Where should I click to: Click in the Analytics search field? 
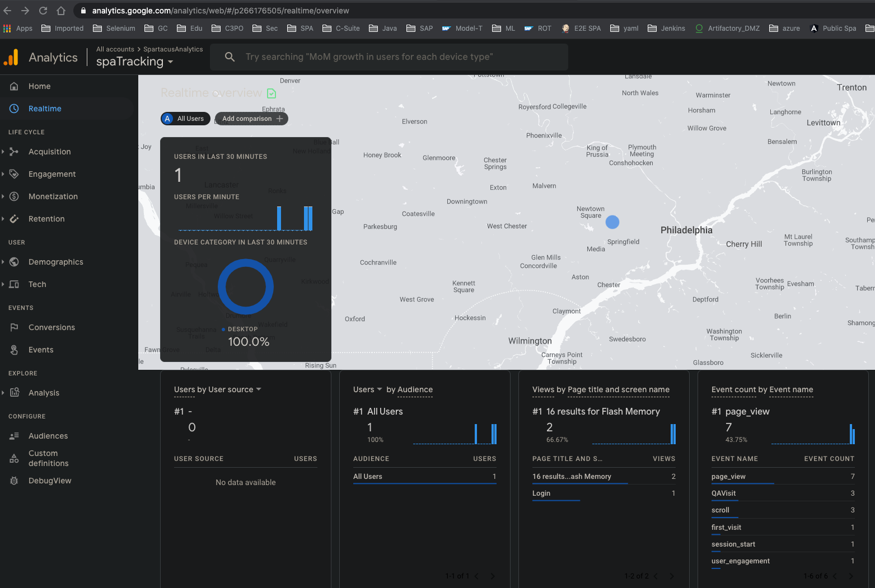[x=389, y=57]
